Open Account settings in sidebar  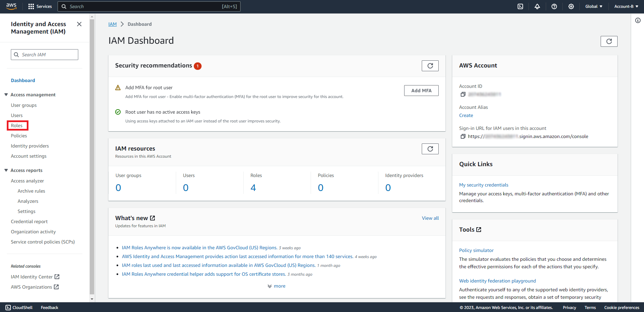29,156
